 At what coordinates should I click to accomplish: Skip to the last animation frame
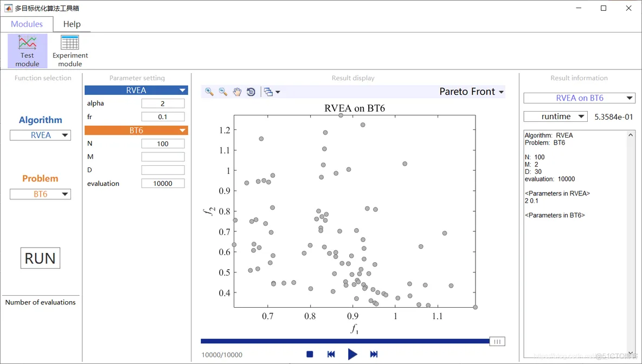point(374,354)
